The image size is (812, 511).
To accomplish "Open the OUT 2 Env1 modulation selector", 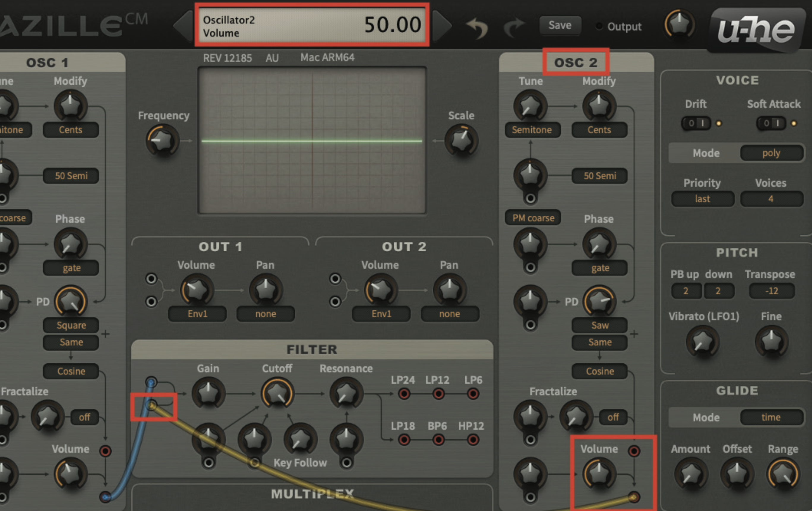I will (381, 314).
